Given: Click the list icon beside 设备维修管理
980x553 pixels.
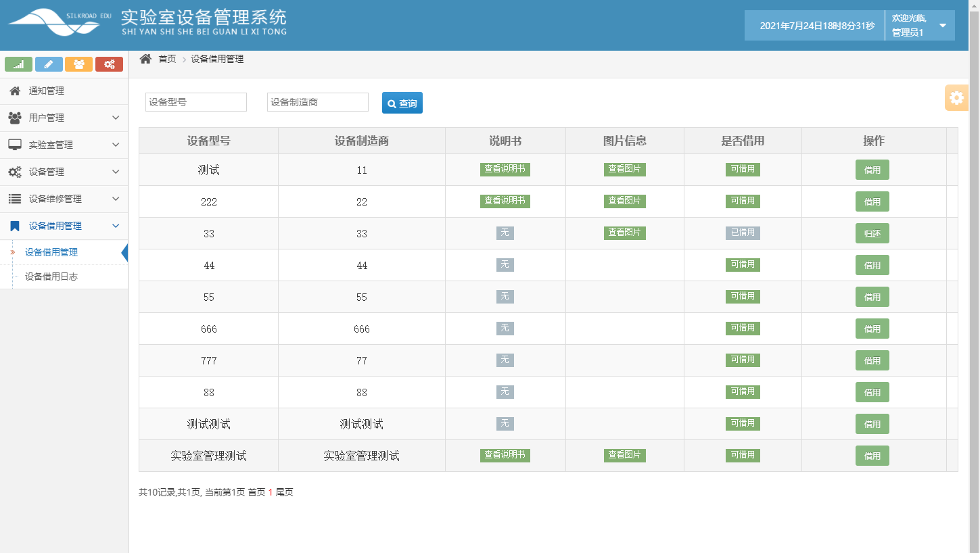Looking at the screenshot, I should (x=15, y=199).
